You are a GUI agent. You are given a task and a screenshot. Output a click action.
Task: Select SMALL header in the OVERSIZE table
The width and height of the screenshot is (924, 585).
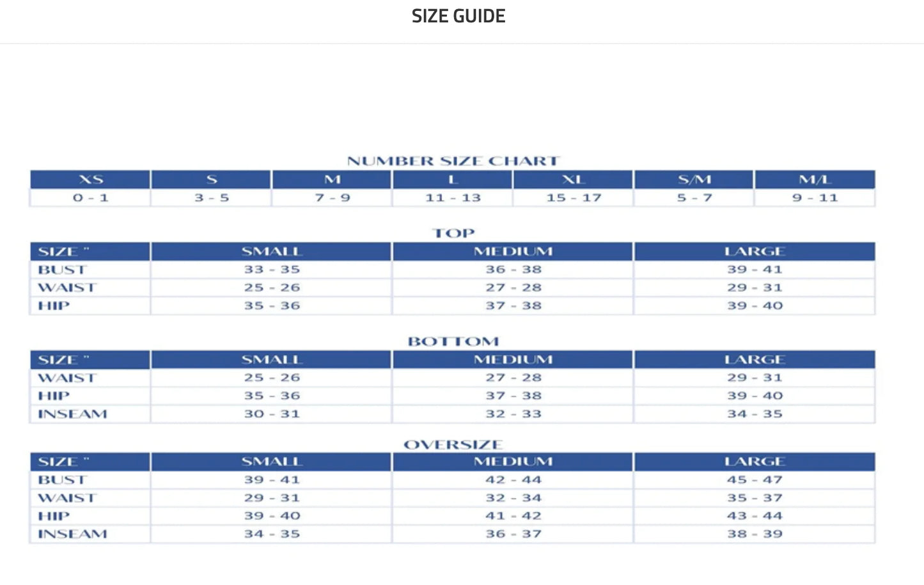point(272,462)
